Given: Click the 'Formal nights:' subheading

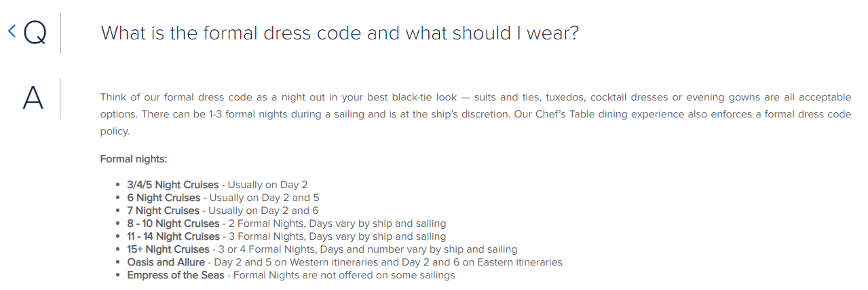Looking at the screenshot, I should coord(133,159).
